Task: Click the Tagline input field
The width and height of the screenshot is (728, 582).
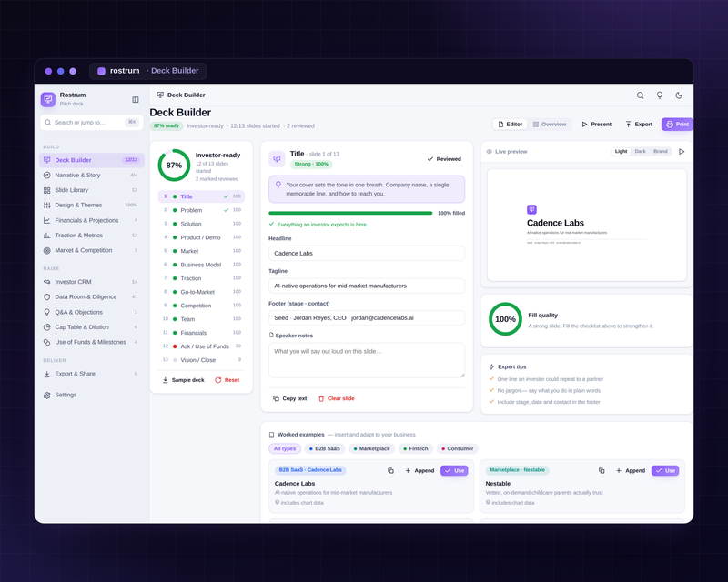Action: [367, 286]
